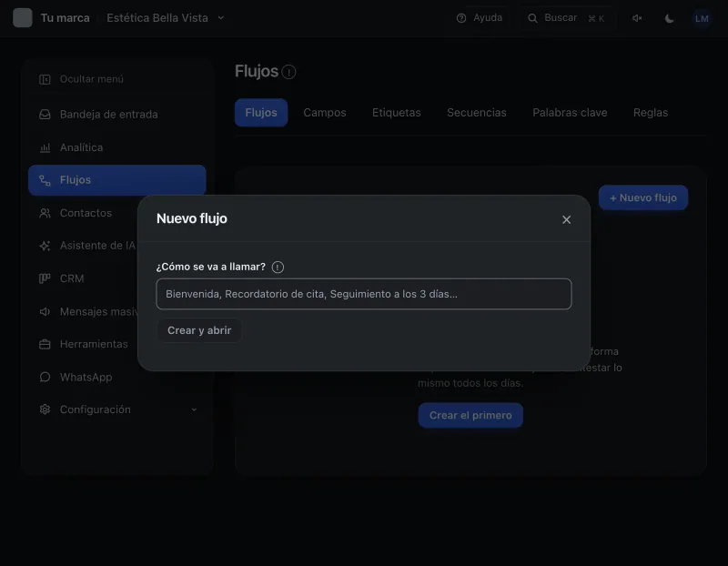Image resolution: width=728 pixels, height=566 pixels.
Task: Switch to the Reglas tab
Action: [x=651, y=112]
